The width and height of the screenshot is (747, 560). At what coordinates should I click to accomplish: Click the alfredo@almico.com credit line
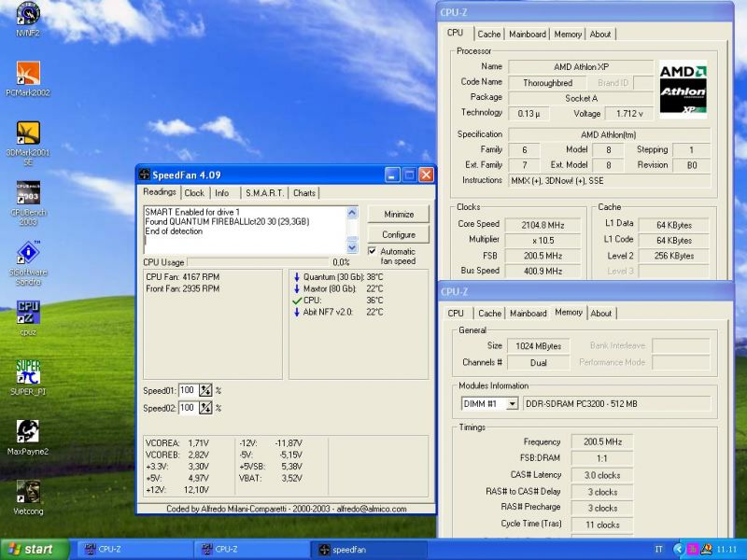[x=287, y=509]
